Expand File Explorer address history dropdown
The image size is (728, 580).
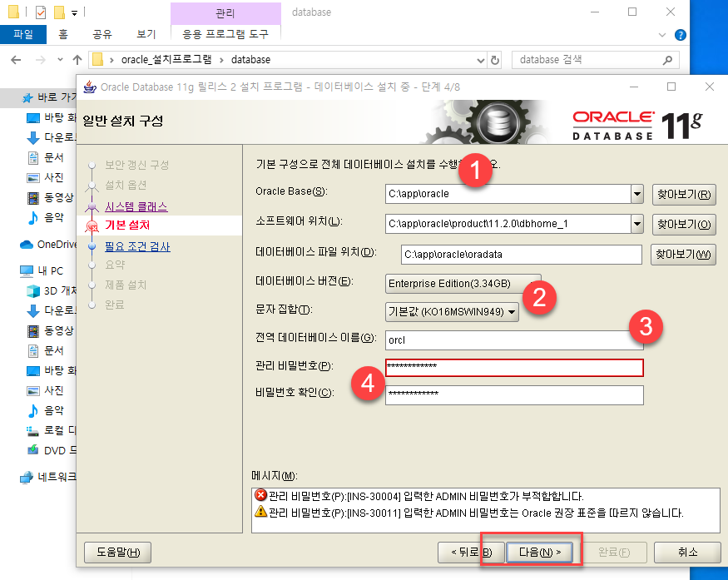pos(481,60)
